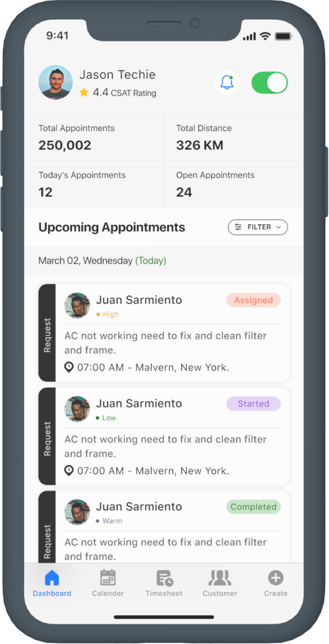Open the Open Appointments stat tile
Screen dimensions: 329x644
pyautogui.click(x=234, y=185)
